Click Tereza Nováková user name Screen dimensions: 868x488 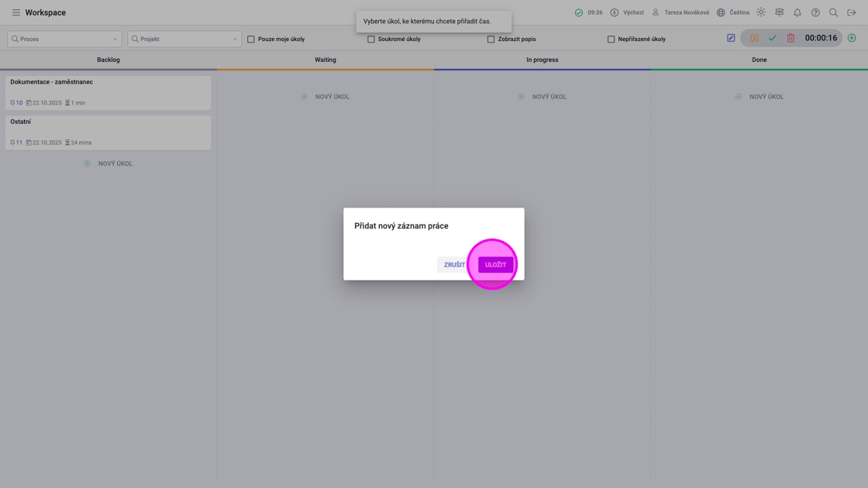pyautogui.click(x=687, y=12)
